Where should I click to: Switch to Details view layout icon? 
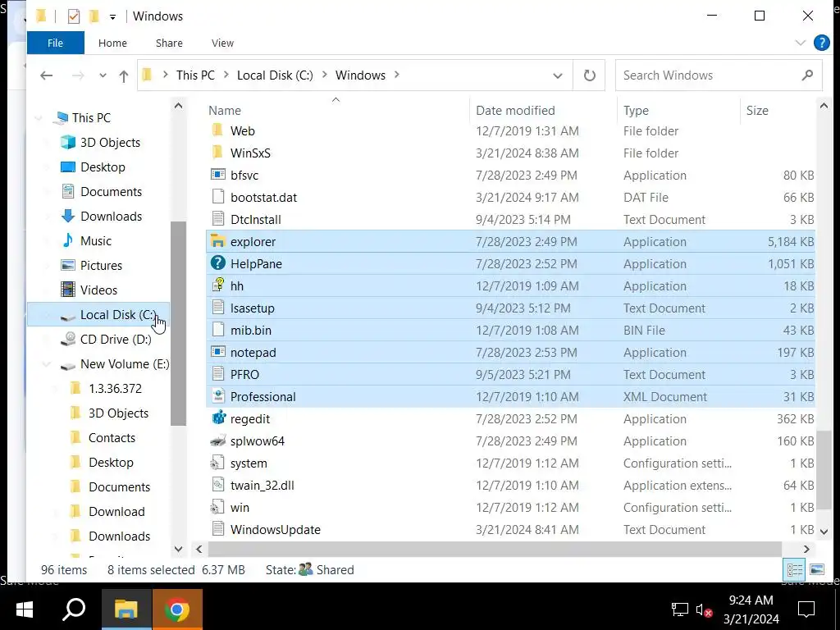pos(794,569)
